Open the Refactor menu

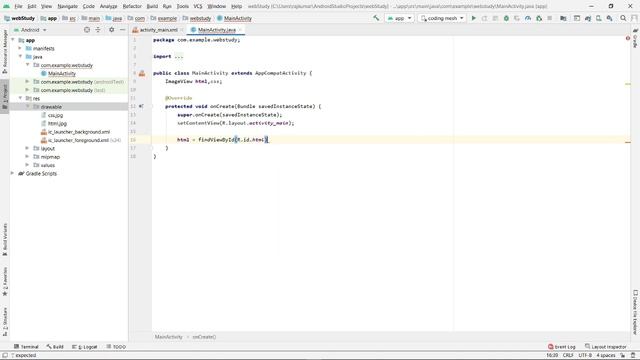coord(132,7)
